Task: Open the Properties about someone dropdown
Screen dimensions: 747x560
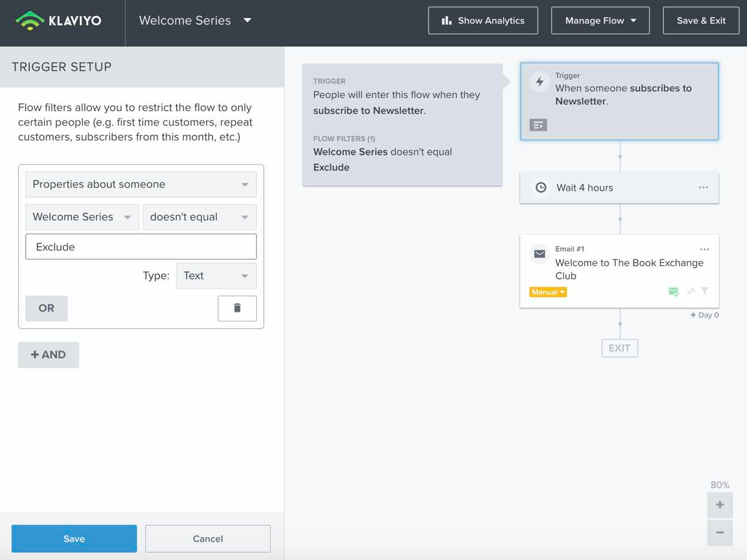Action: click(x=141, y=184)
